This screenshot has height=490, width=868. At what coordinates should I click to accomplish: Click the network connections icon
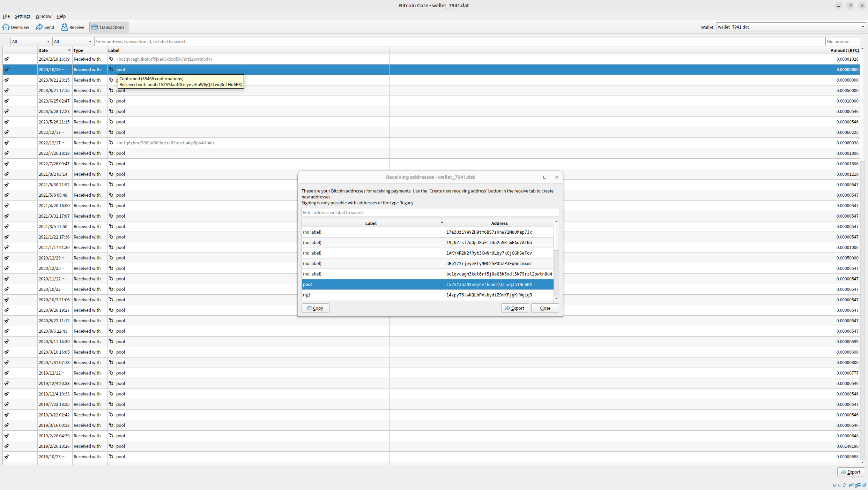pyautogui.click(x=858, y=485)
